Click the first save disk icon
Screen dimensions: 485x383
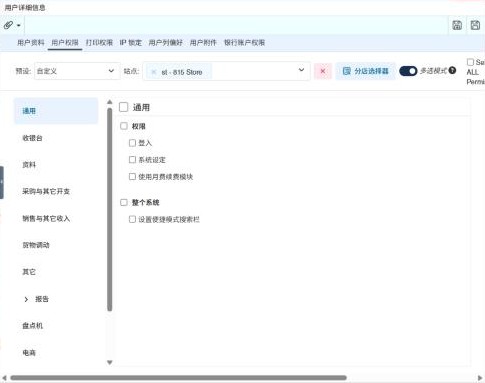click(x=457, y=25)
